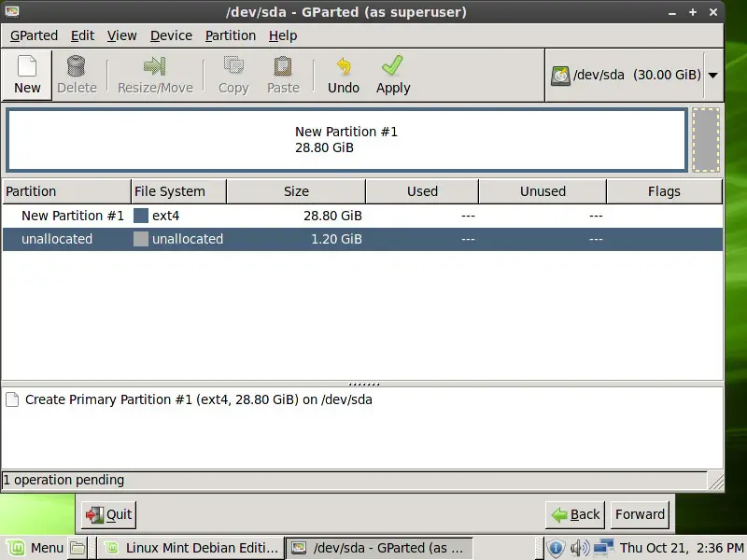747x560 pixels.
Task: Click the /dev/sda hard disk icon
Action: [560, 76]
